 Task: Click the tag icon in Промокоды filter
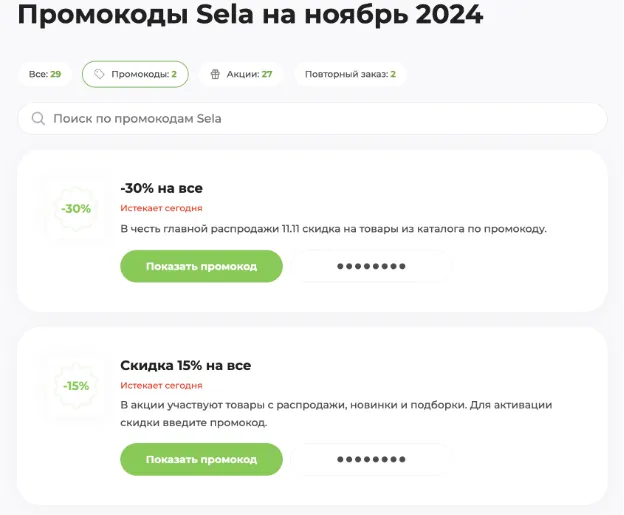pos(99,74)
